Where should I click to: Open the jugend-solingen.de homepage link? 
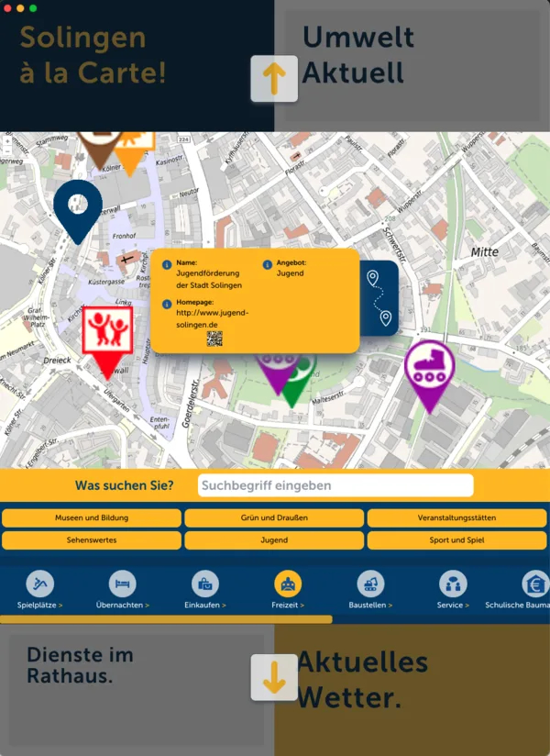[x=212, y=318]
